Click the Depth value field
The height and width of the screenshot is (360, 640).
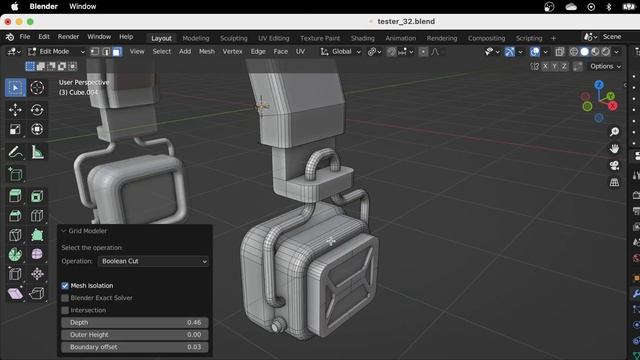coord(135,322)
